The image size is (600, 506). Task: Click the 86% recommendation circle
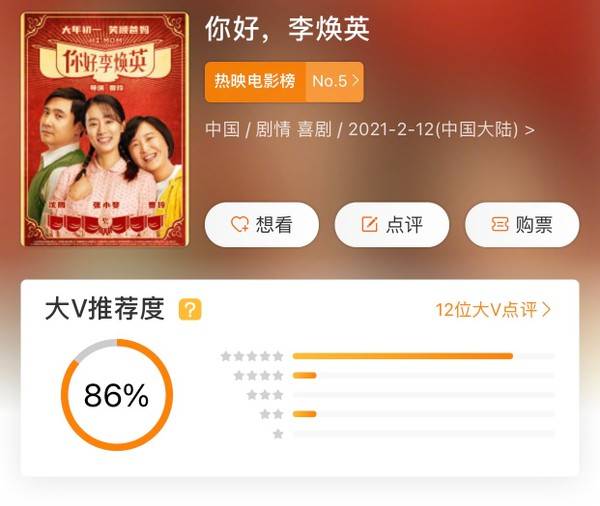[x=117, y=395]
